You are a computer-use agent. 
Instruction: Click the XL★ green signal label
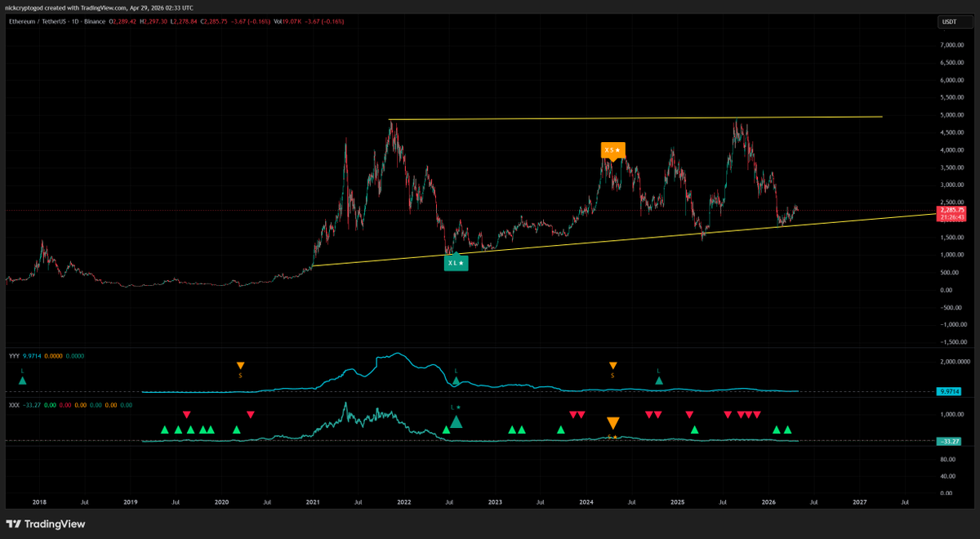coord(456,262)
